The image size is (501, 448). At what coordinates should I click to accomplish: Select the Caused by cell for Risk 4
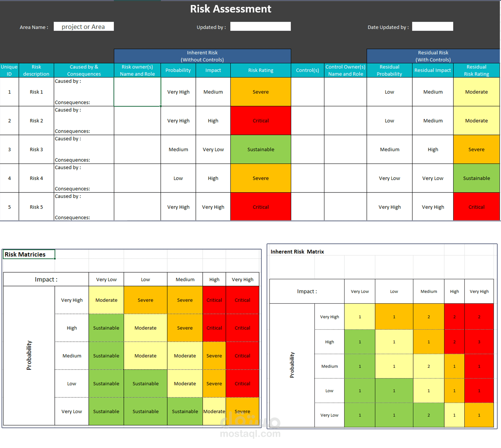click(83, 178)
